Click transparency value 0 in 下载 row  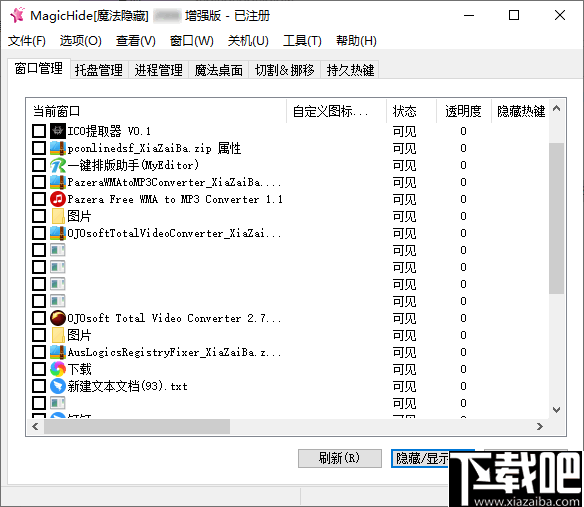463,369
